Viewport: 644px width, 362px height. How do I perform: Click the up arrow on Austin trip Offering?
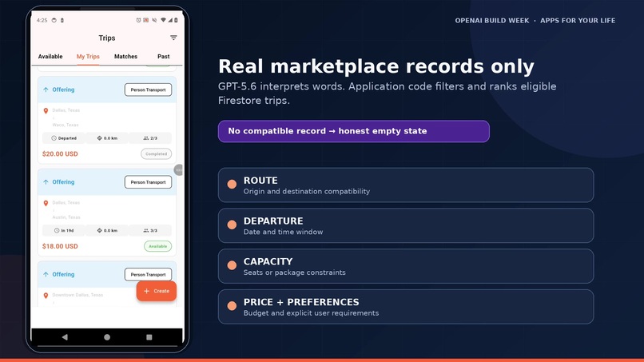pyautogui.click(x=46, y=182)
